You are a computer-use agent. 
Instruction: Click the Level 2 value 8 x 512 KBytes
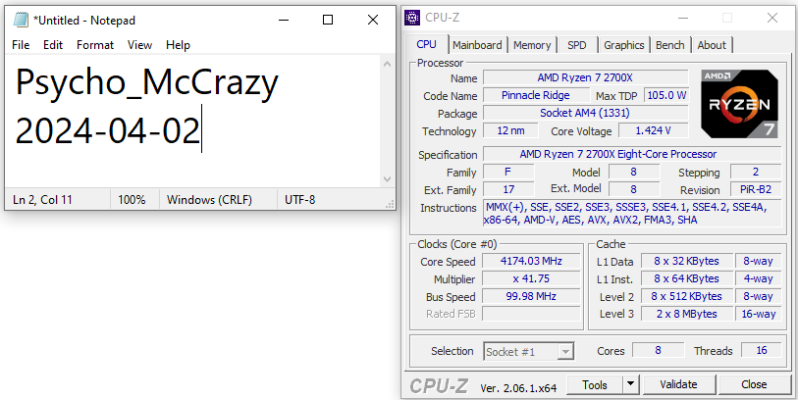click(x=687, y=296)
